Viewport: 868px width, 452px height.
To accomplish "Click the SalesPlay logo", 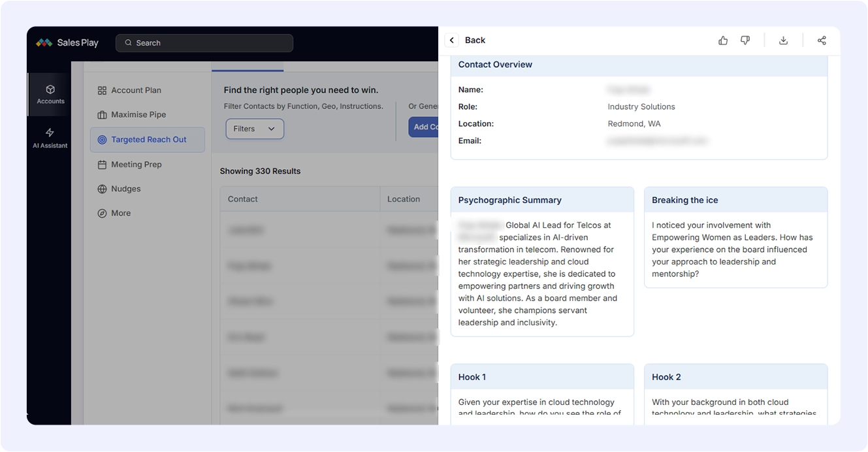I will click(67, 43).
